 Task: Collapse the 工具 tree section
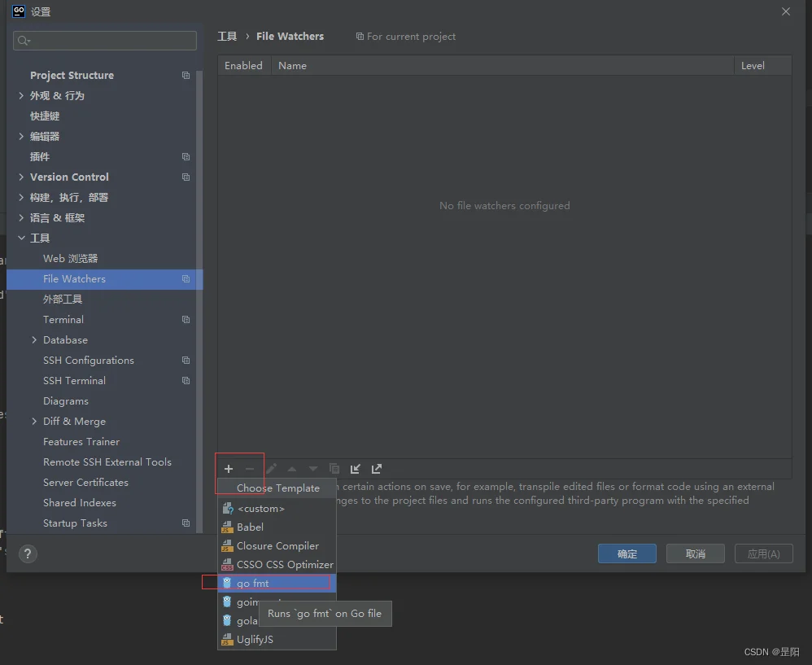tap(21, 238)
